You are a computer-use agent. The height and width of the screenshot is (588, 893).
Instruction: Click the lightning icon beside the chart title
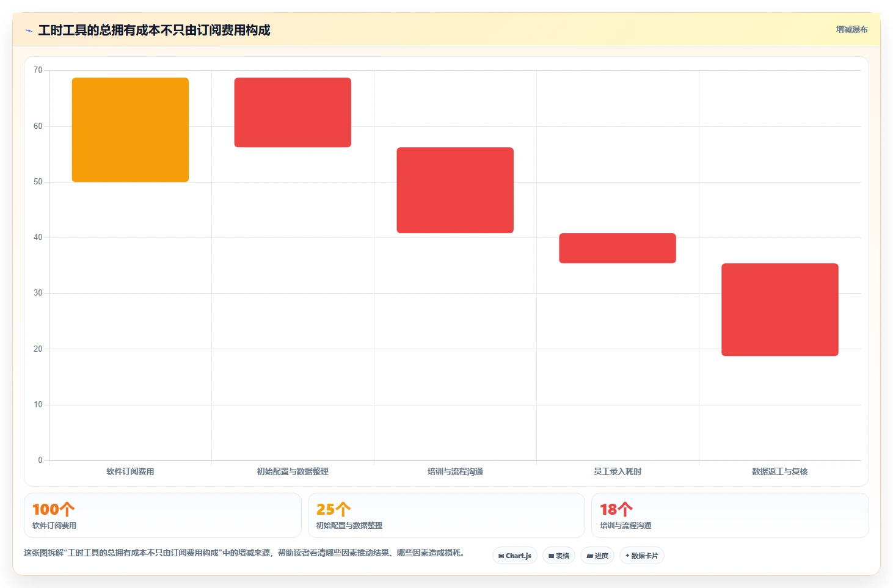(x=29, y=31)
